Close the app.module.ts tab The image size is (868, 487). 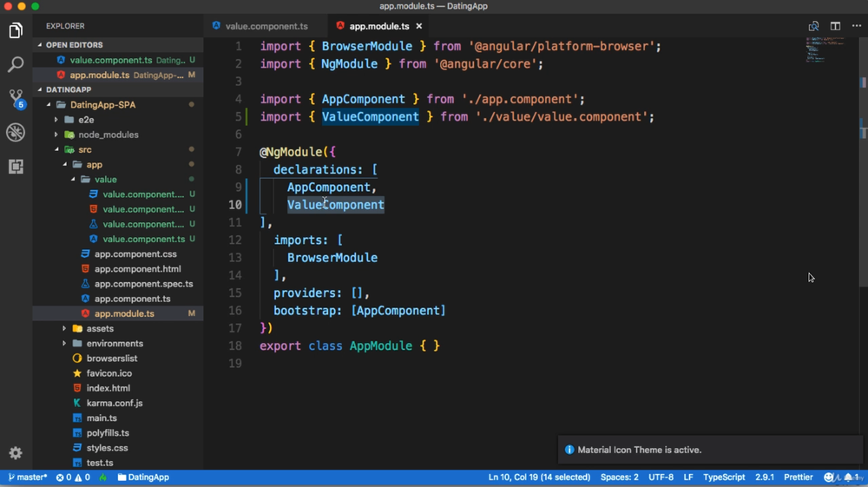pyautogui.click(x=419, y=26)
